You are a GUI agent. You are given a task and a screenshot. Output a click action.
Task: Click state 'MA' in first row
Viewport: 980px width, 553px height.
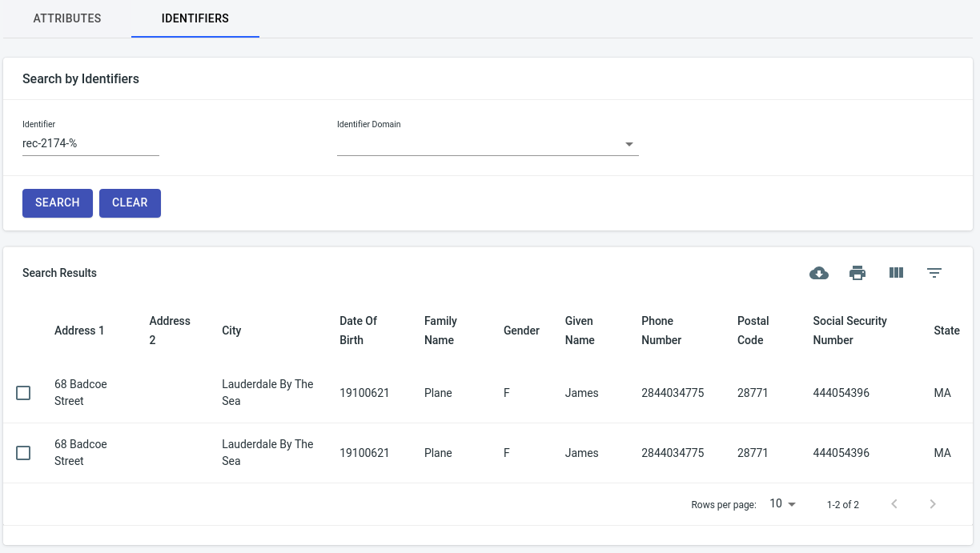(942, 393)
